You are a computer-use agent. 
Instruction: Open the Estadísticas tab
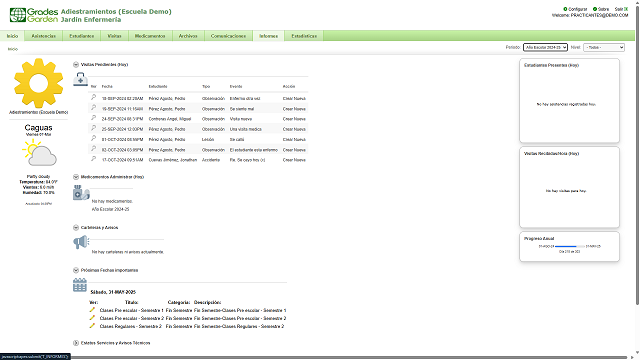(x=304, y=36)
